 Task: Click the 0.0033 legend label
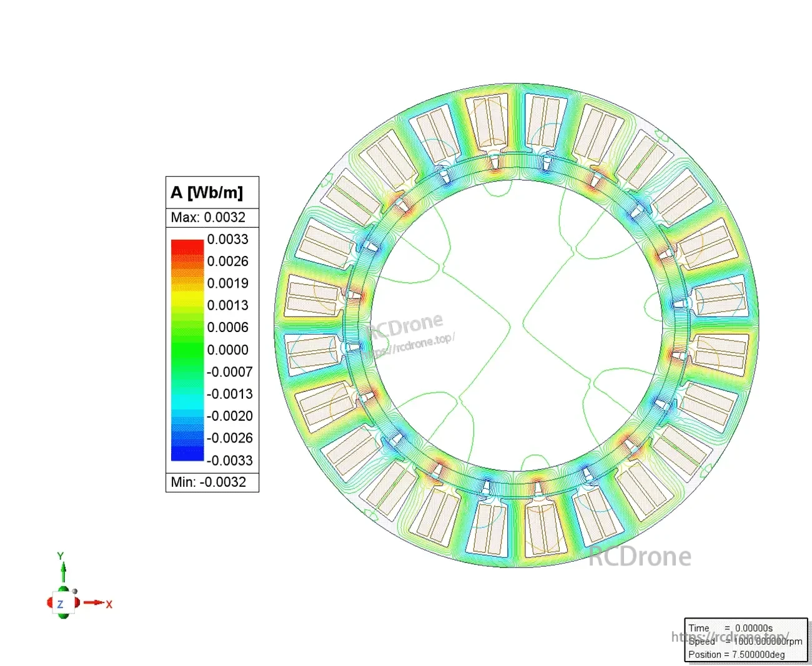pyautogui.click(x=227, y=239)
